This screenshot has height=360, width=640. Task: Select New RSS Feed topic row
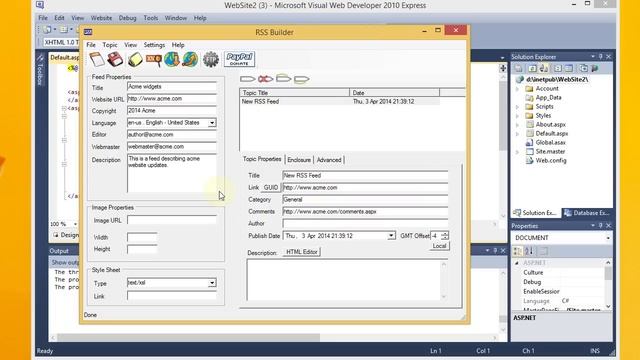(340, 101)
